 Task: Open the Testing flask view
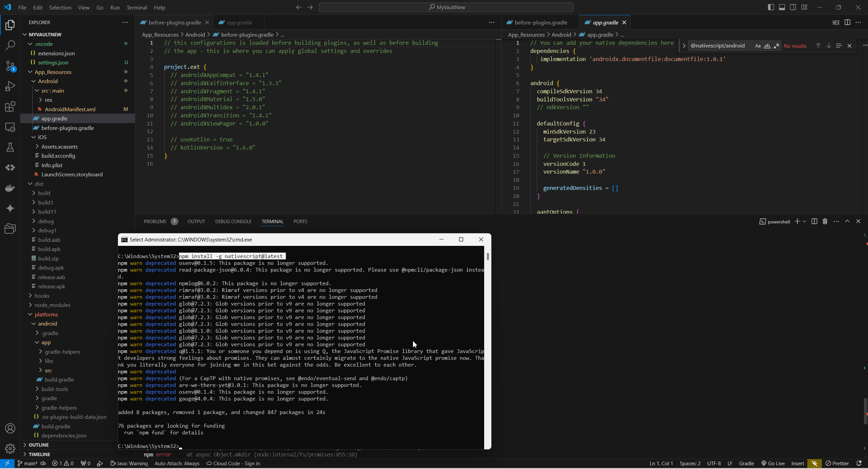point(10,147)
